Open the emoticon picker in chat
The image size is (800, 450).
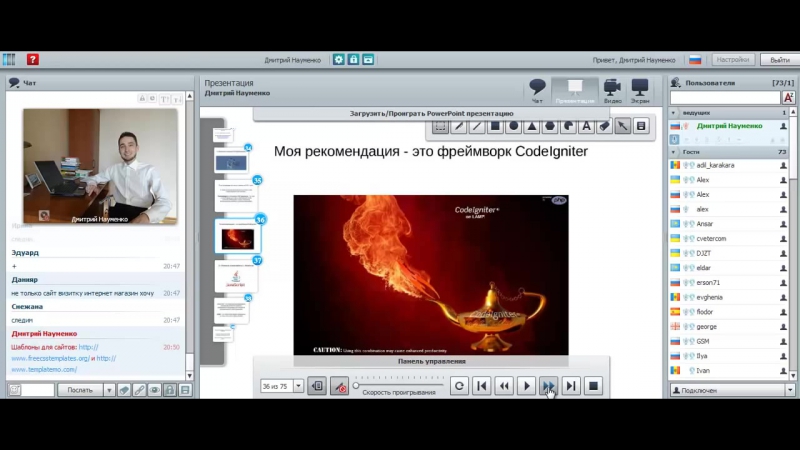(14, 390)
